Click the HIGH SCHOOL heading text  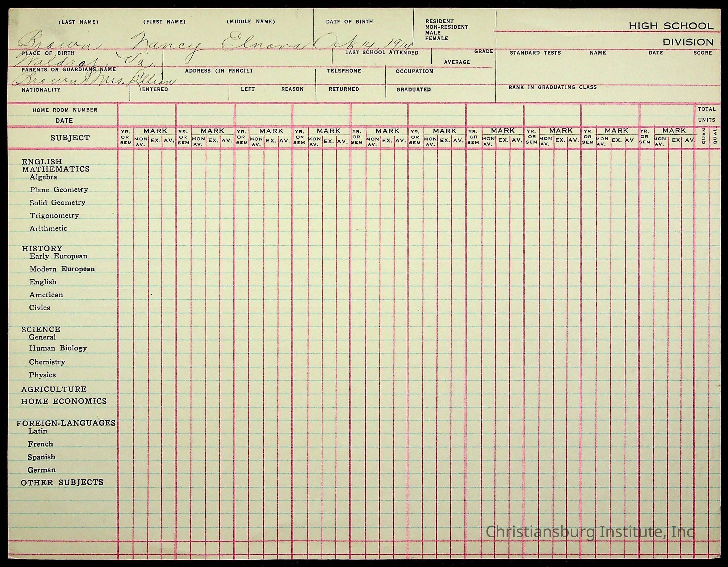coord(671,26)
